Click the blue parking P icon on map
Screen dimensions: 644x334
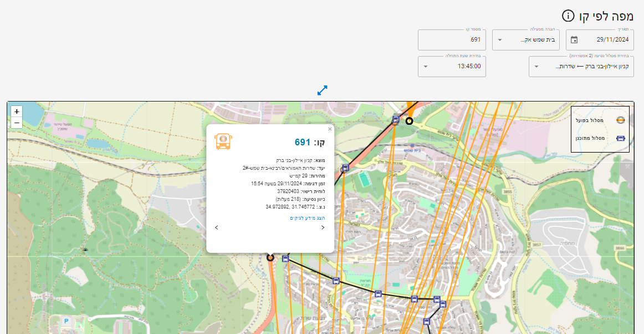(65, 320)
